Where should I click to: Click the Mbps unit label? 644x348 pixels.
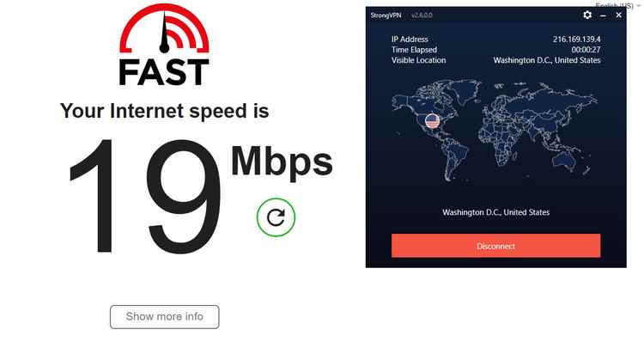click(x=282, y=162)
